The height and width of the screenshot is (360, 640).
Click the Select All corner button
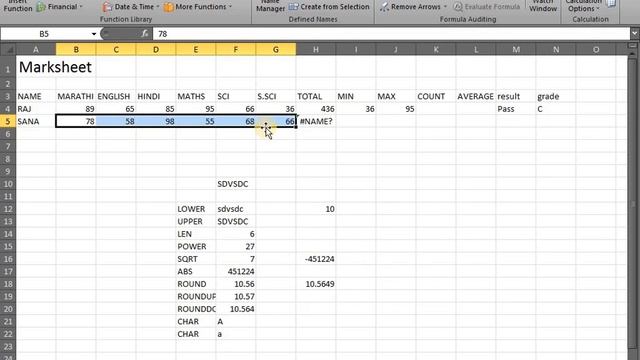(x=8, y=49)
